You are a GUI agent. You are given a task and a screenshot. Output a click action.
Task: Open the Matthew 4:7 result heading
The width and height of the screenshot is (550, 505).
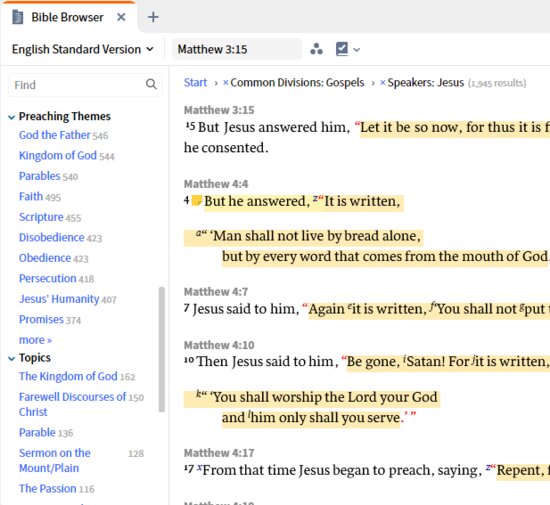(216, 292)
